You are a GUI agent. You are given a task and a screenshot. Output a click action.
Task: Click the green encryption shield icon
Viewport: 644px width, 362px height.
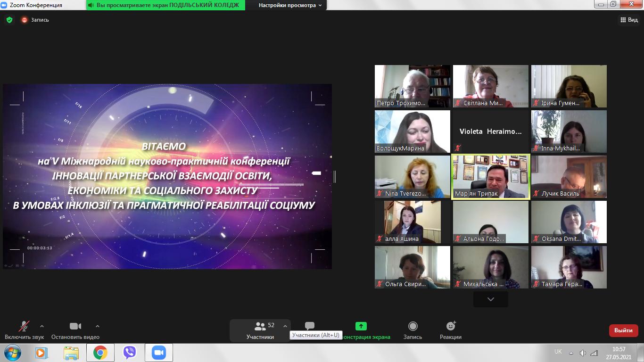(9, 20)
